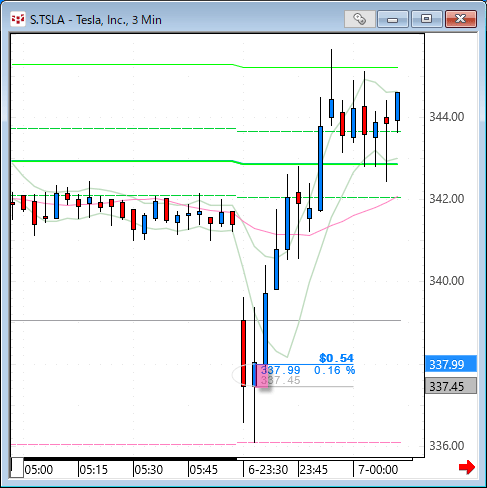Viewport: 487px width, 488px height.
Task: Click the pink order marker at 337.45
Action: click(x=262, y=376)
